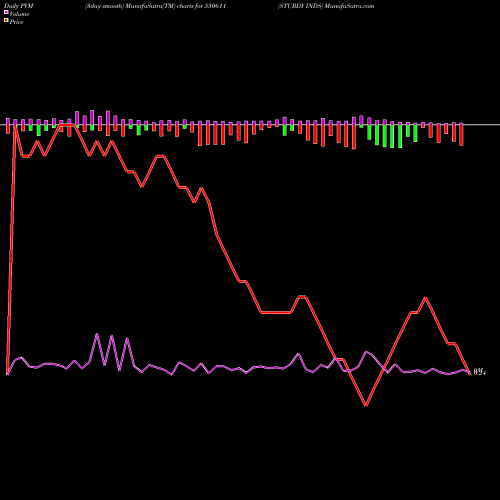Select the Volume legend label
The height and width of the screenshot is (500, 500).
pyautogui.click(x=19, y=14)
